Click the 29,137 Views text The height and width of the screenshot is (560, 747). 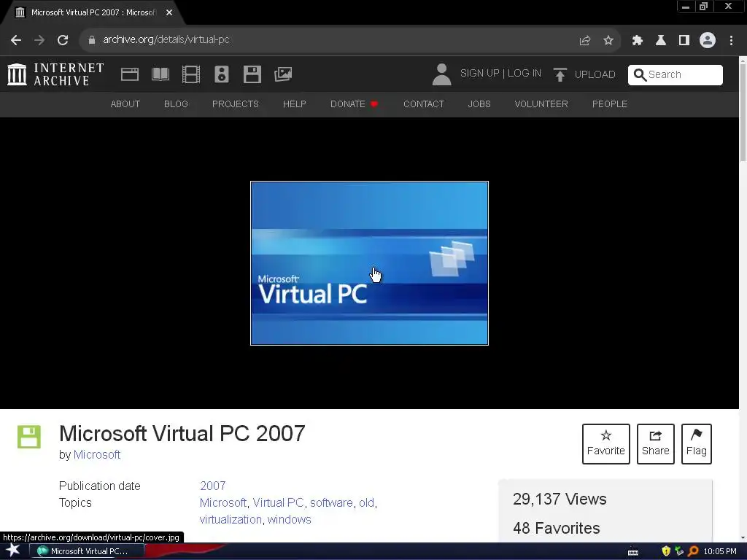[560, 499]
